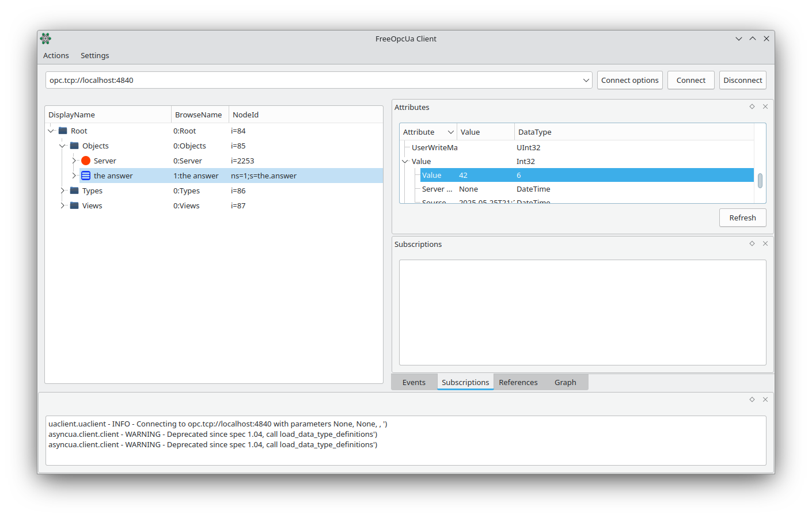This screenshot has height=518, width=812.
Task: Close the Subscriptions panel
Action: click(x=765, y=243)
